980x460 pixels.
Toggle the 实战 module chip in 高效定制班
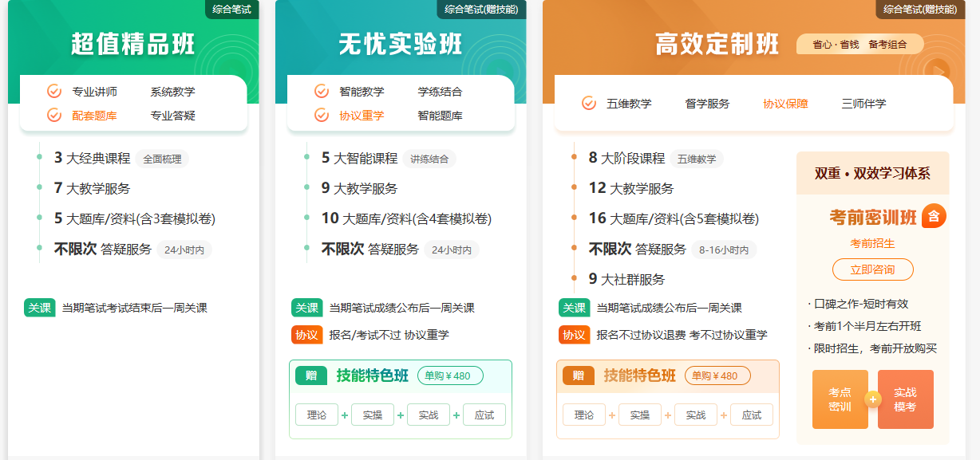point(695,415)
